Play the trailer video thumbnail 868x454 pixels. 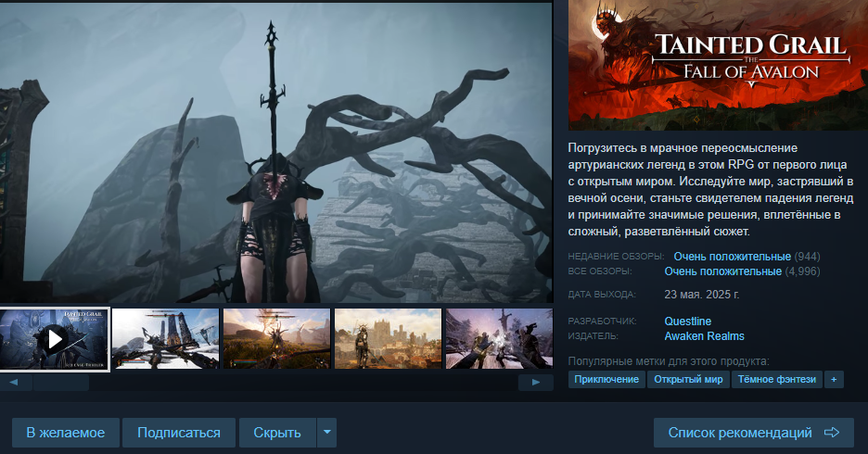click(x=54, y=339)
